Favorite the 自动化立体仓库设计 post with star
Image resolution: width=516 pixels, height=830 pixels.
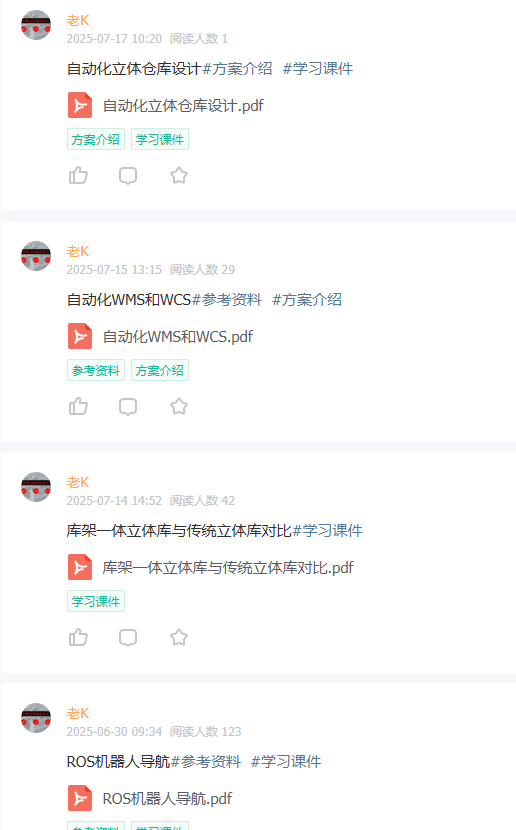[x=179, y=175]
